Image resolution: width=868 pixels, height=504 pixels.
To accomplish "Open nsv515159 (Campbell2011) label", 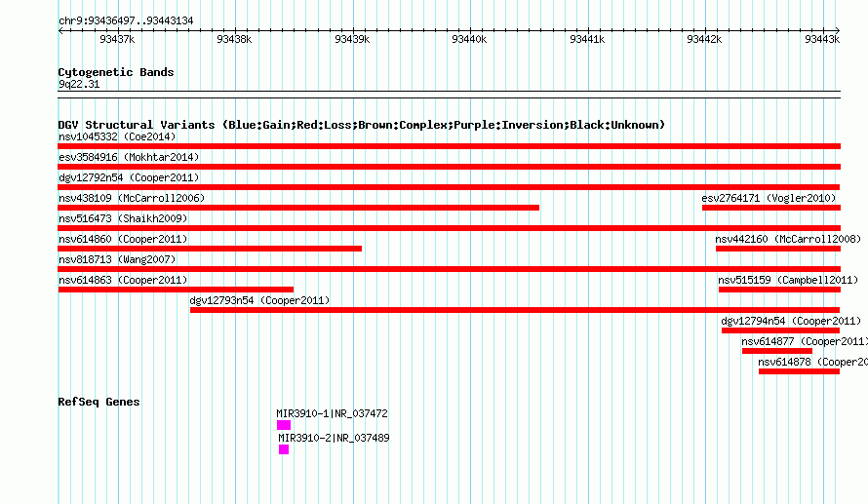I will pyautogui.click(x=788, y=280).
